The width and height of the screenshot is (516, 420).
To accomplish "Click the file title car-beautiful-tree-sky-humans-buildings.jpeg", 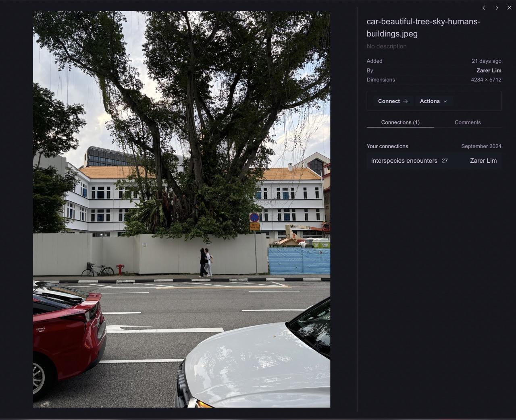I will 423,27.
